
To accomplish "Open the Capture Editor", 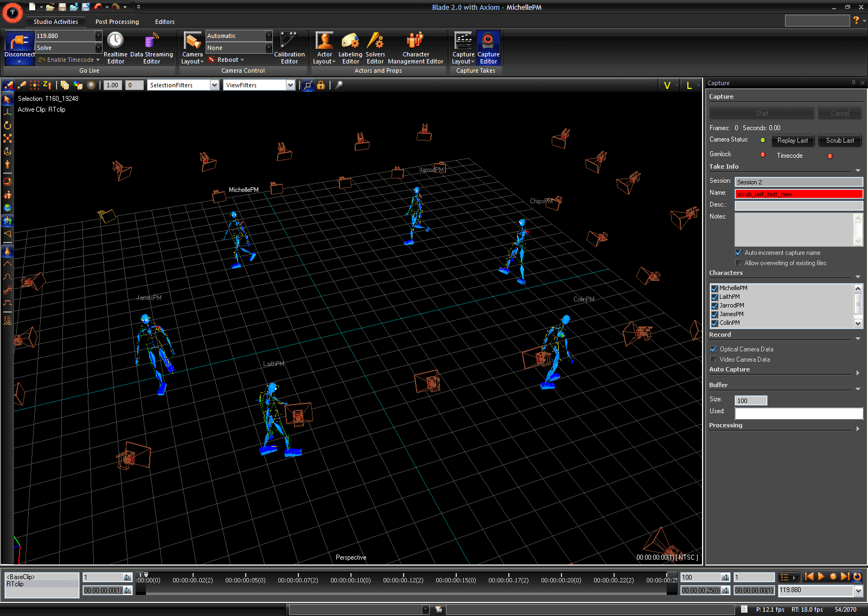I will [488, 48].
